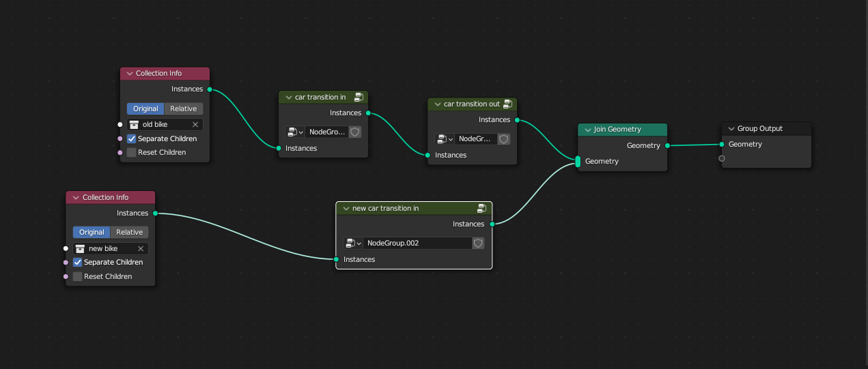Click Instances input socket of car transition out

tap(428, 156)
